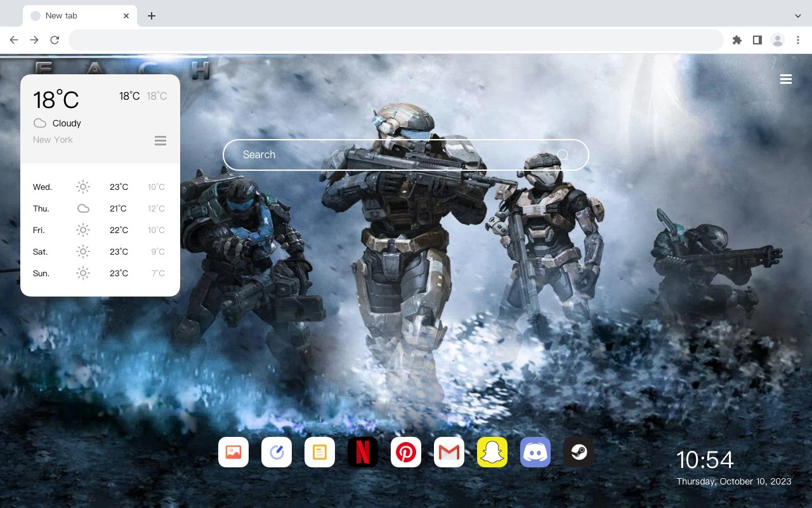Click the Cloudy weather condition text
This screenshot has width=812, height=508.
pyautogui.click(x=67, y=123)
